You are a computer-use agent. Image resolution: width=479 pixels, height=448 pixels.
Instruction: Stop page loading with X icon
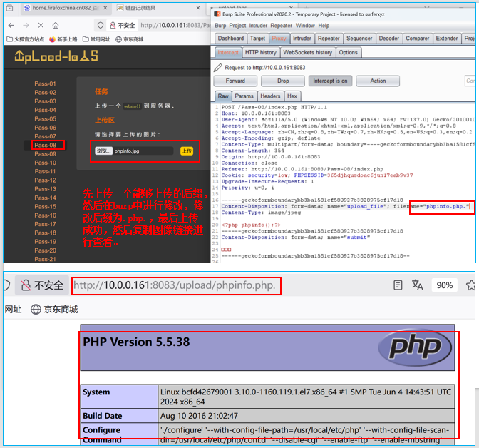[41, 26]
